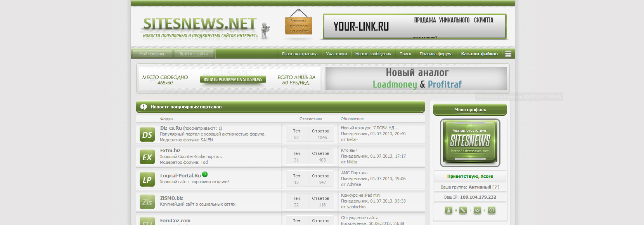Click reply count '147' for Logical-Portal.Ru

pyautogui.click(x=322, y=182)
